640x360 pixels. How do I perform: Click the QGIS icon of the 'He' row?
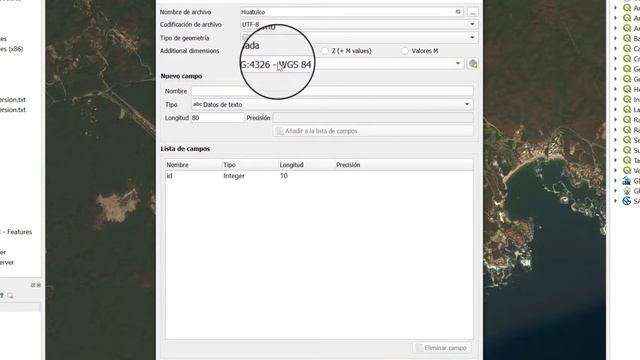(627, 89)
